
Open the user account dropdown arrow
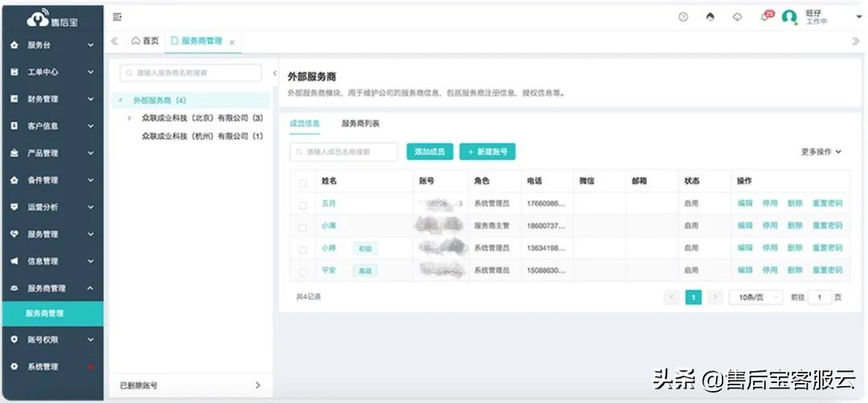click(x=858, y=17)
